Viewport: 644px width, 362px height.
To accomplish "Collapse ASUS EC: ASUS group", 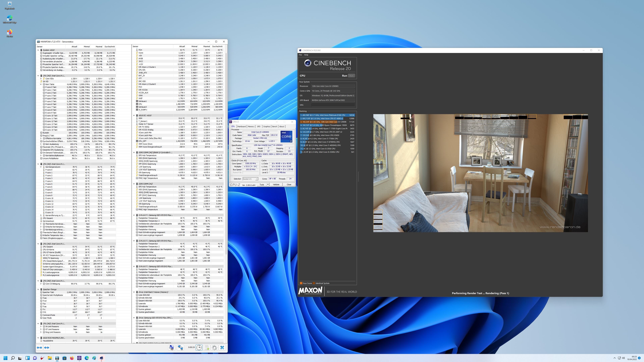I will pyautogui.click(x=134, y=115).
